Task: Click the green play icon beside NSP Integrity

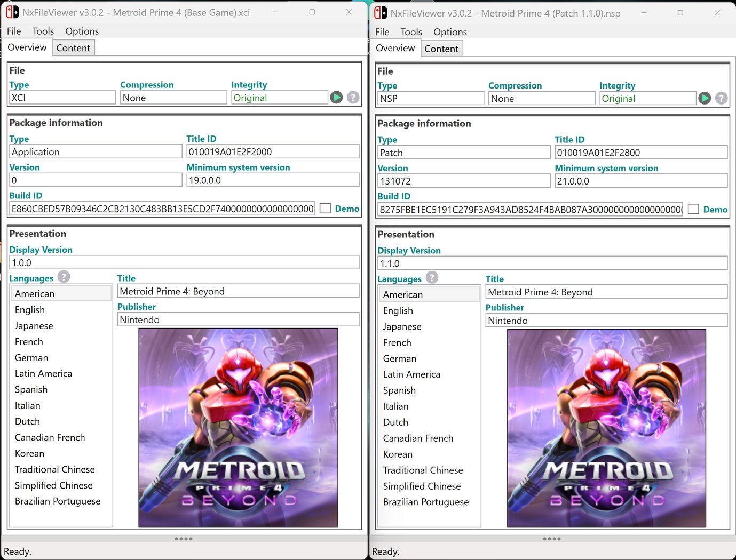Action: click(x=705, y=98)
